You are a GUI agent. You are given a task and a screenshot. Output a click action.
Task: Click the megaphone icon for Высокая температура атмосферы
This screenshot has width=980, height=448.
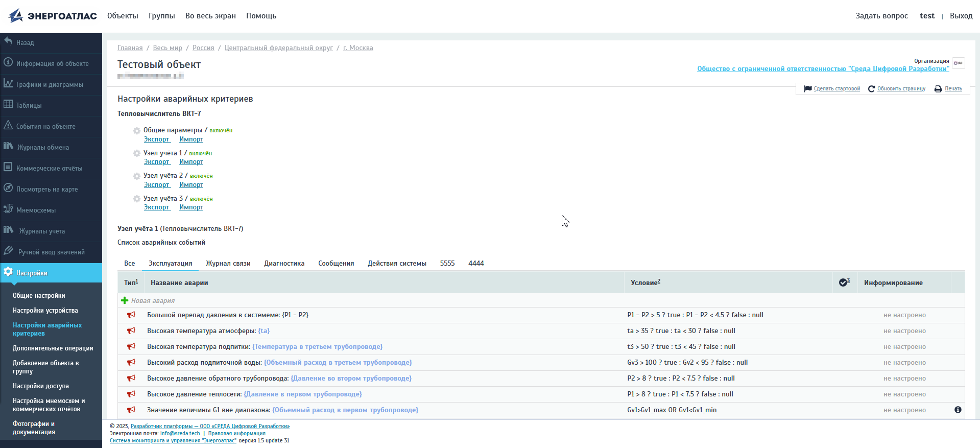[131, 331]
